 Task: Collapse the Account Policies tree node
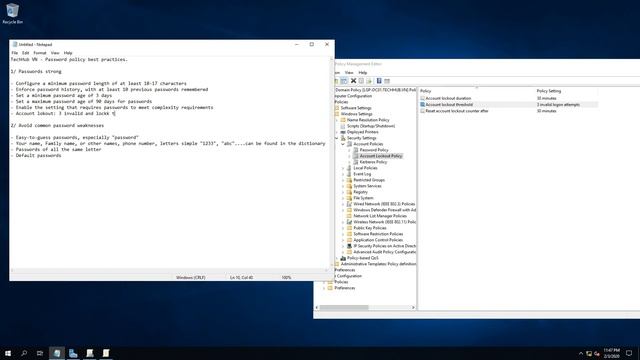(x=343, y=144)
